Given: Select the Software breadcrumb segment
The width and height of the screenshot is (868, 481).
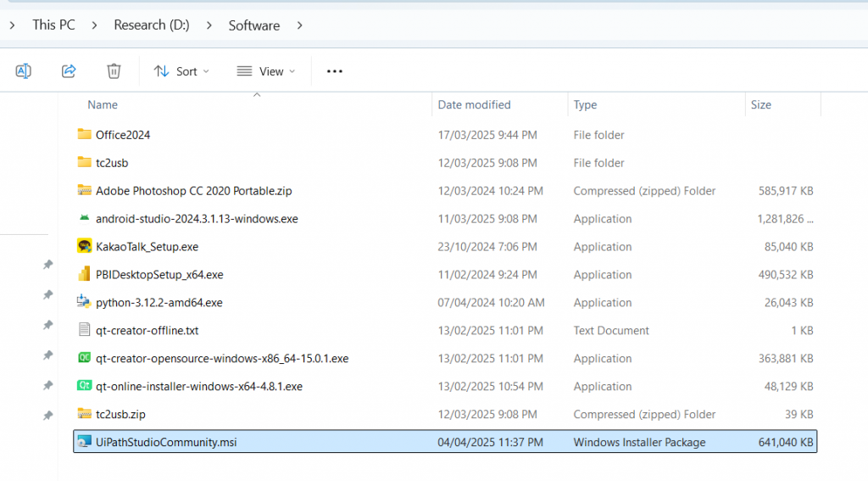Looking at the screenshot, I should click(x=254, y=25).
